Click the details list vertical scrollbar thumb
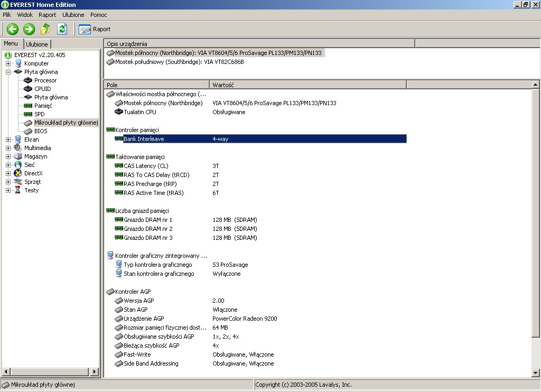541x392 pixels. click(536, 213)
